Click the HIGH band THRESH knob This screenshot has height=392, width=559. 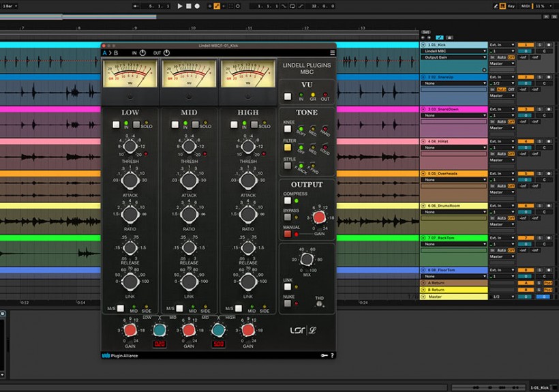tap(248, 147)
